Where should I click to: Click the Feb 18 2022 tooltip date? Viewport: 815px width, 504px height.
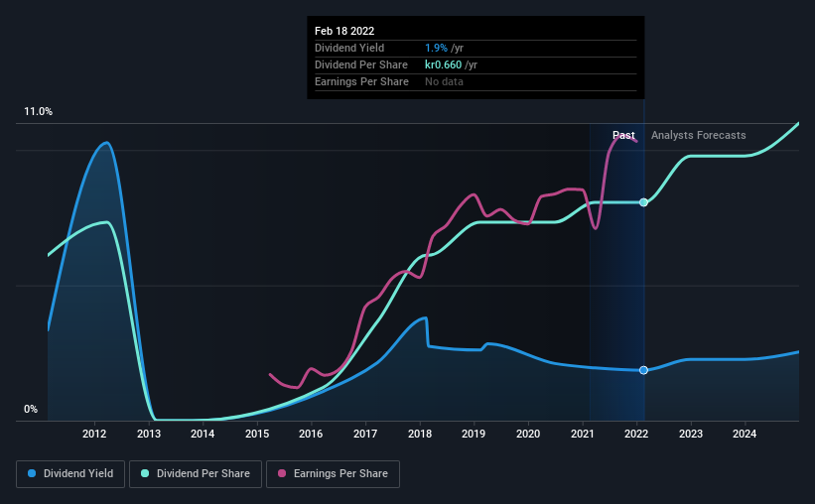pyautogui.click(x=344, y=31)
